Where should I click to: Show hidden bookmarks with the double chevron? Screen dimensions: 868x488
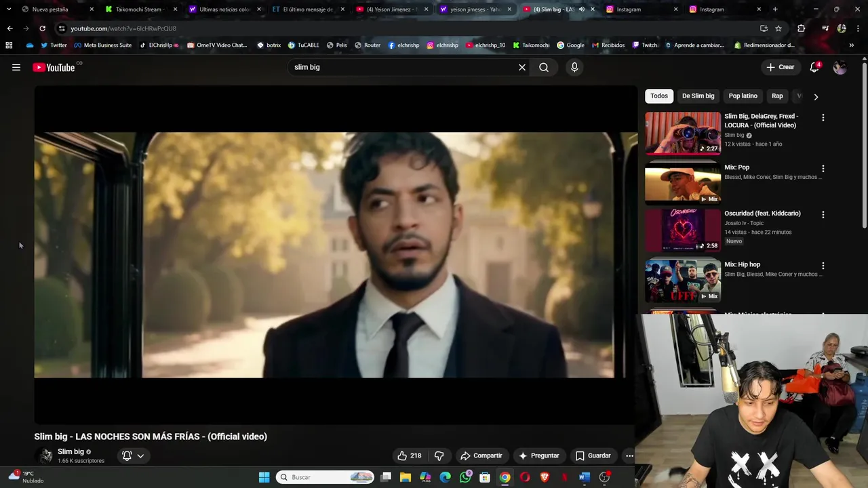(x=851, y=45)
